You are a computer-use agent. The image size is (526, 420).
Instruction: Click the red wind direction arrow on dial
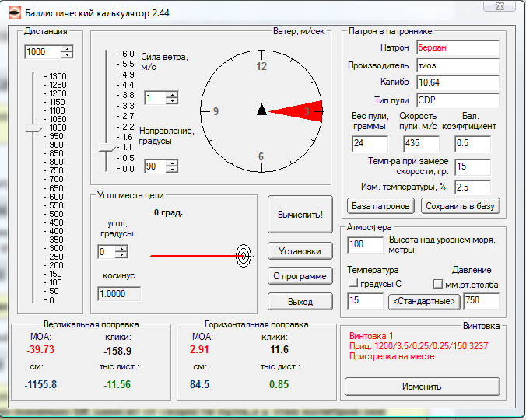pyautogui.click(x=296, y=111)
